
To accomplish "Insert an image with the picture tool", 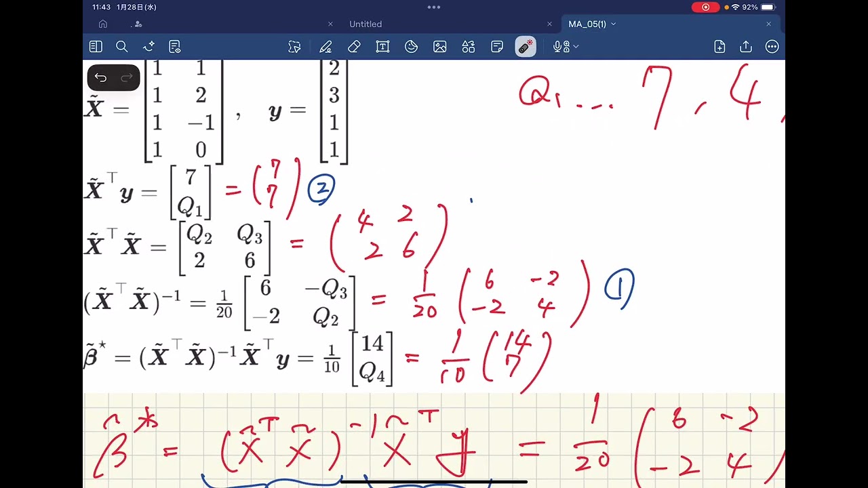I will click(440, 47).
